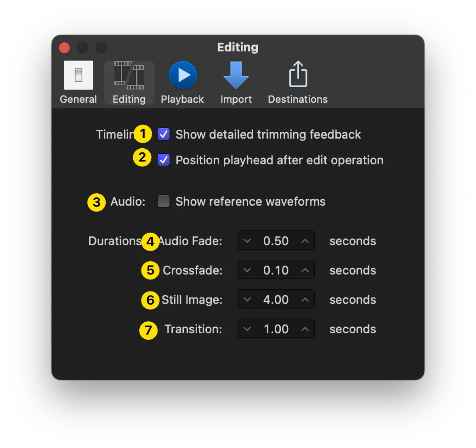This screenshot has height=448, width=476.
Task: Increase Still Image duration with up chevron
Action: [305, 300]
